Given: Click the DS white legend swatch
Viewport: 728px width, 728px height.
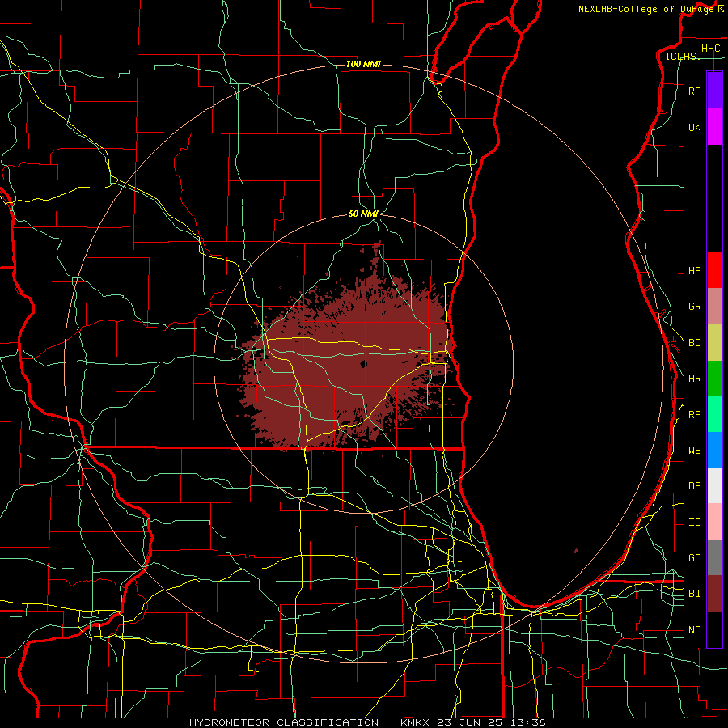Looking at the screenshot, I should click(714, 485).
